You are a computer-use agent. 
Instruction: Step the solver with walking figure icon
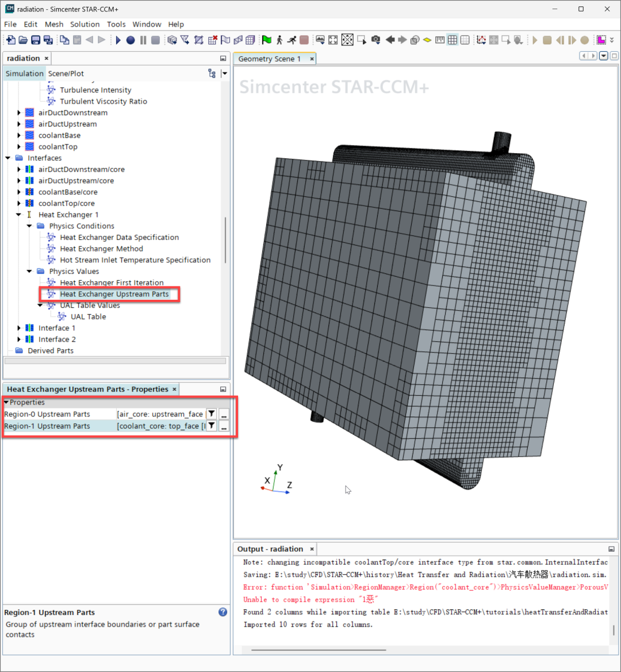point(279,40)
